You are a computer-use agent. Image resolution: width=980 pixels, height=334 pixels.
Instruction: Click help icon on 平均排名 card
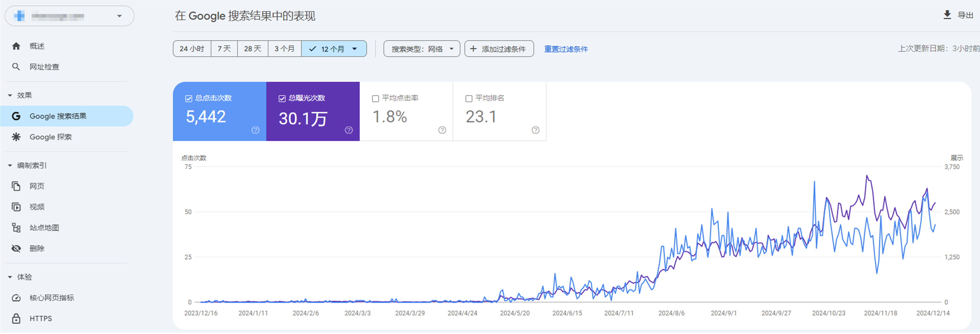[x=536, y=130]
